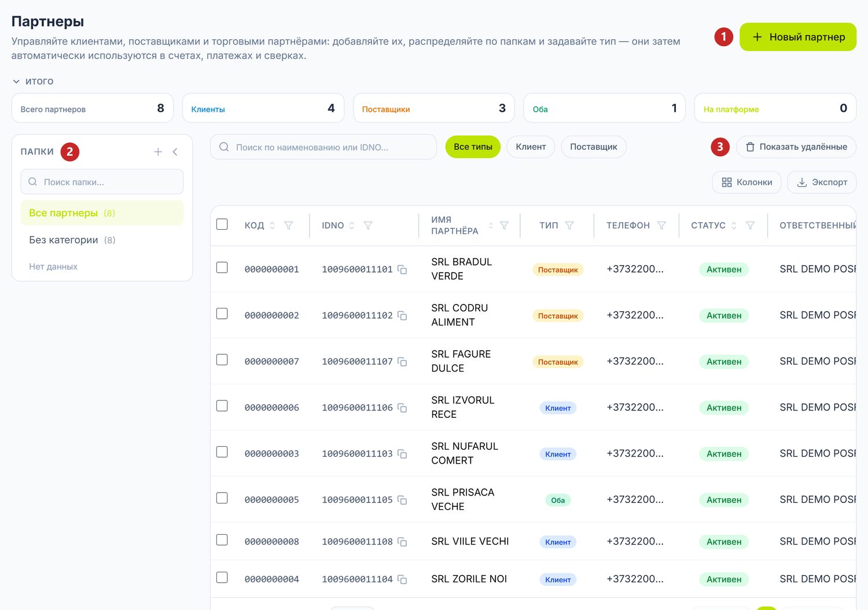
Task: Select the SRL FAGURE DULCE row checkbox
Action: 222,360
